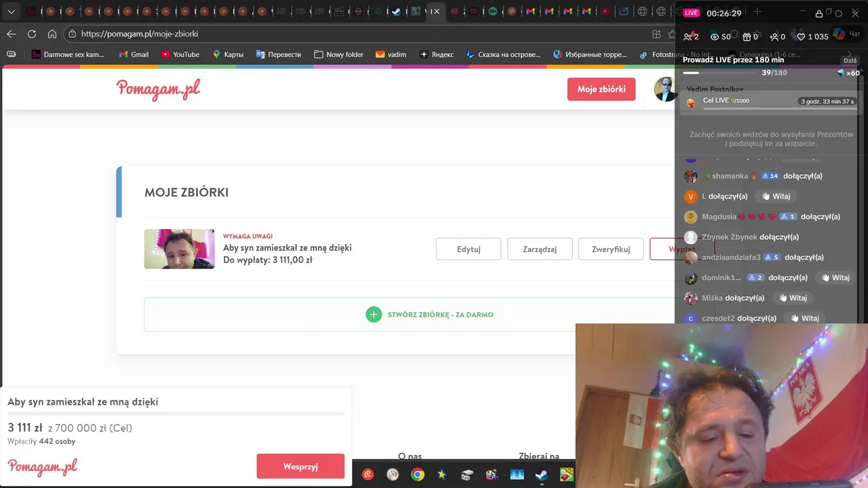The width and height of the screenshot is (868, 488).
Task: Open the Чат Copilot button
Action: (846, 34)
